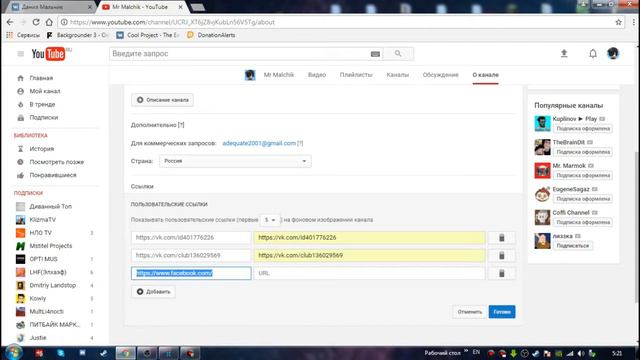Switch to the Видео channel tab

coord(317,75)
